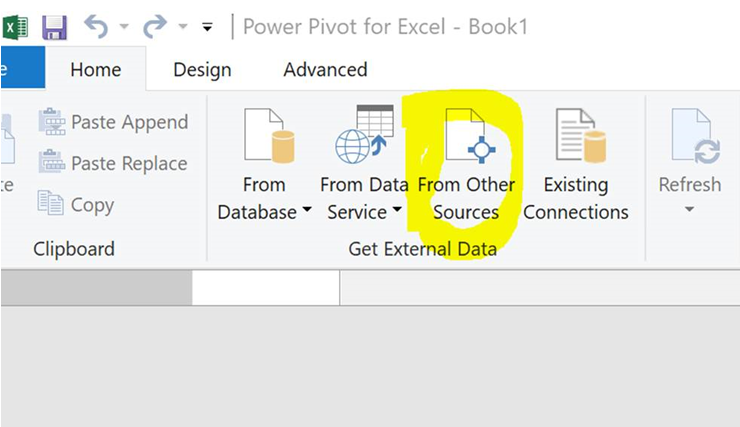Save the workbook with the floppy icon
740x427 pixels.
(55, 27)
